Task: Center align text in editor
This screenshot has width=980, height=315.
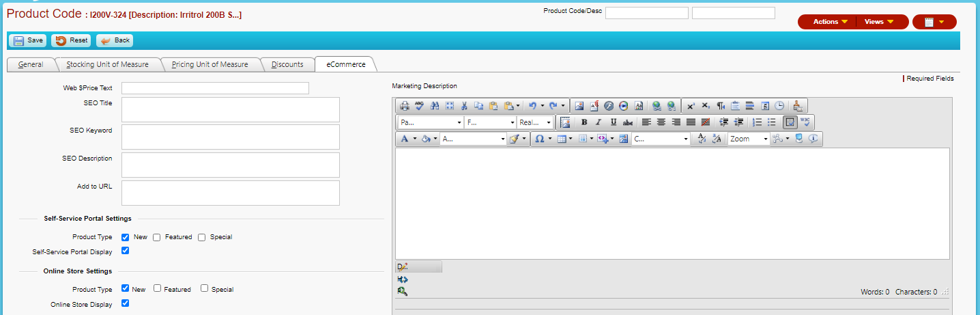Action: (x=661, y=122)
